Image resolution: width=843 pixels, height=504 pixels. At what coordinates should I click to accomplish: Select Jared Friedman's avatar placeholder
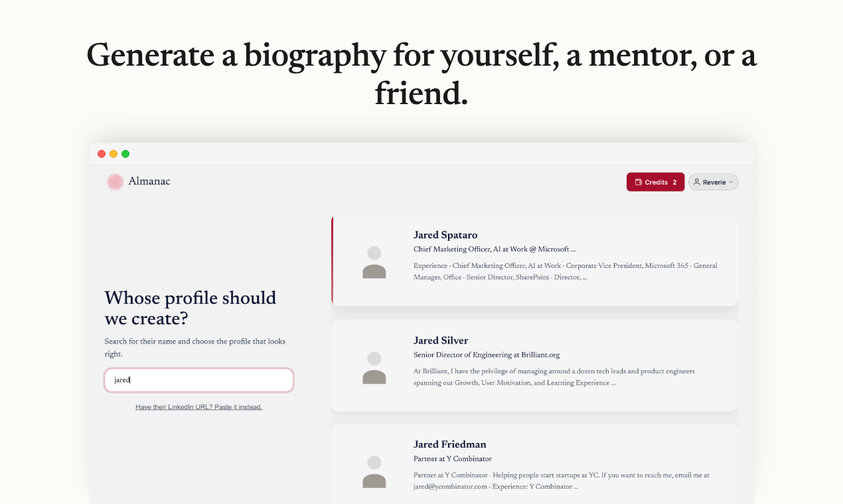[x=374, y=472]
